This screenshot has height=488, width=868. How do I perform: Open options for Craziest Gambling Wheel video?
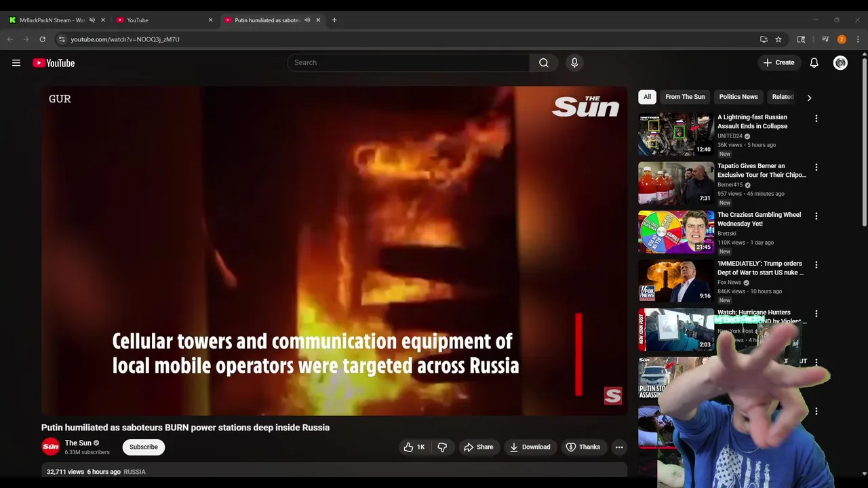point(816,216)
